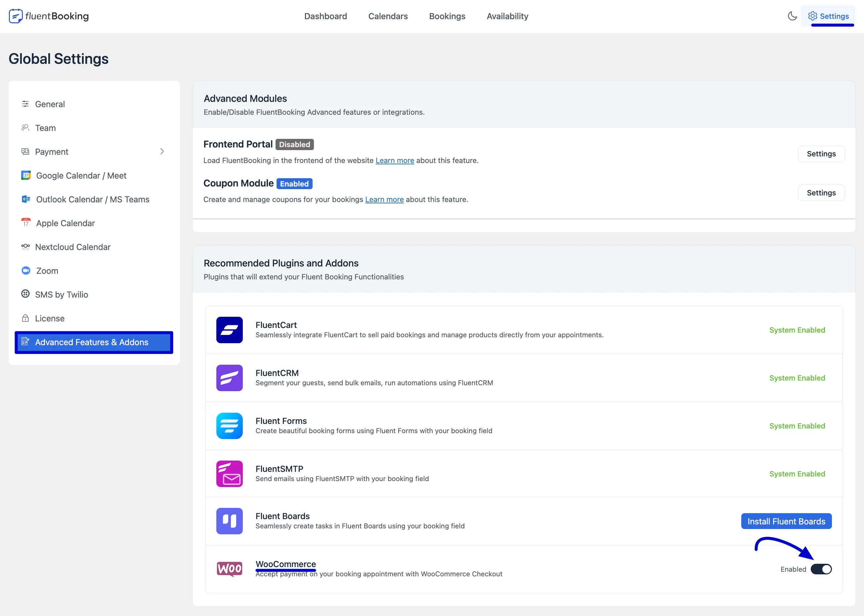Viewport: 864px width, 616px height.
Task: Click the Team people icon
Action: 25,128
